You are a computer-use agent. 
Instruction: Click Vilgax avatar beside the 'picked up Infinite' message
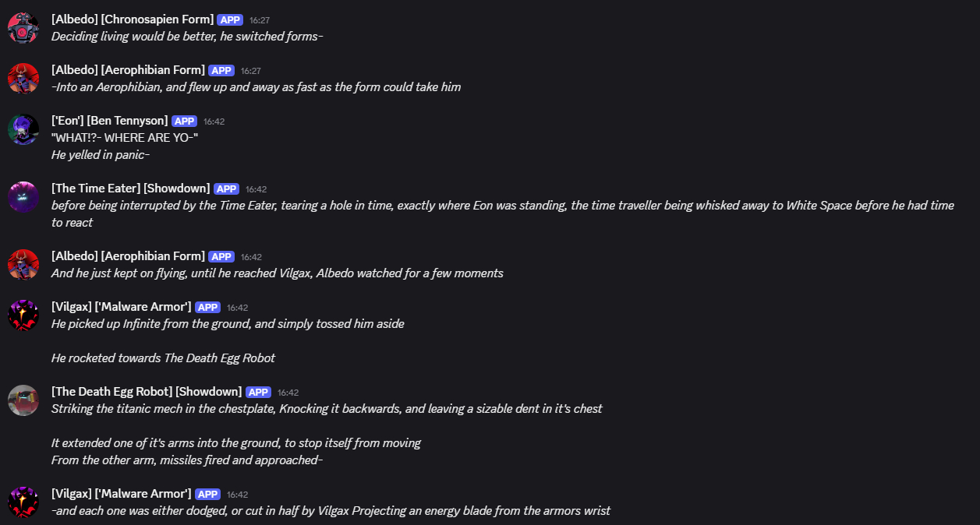(x=23, y=315)
